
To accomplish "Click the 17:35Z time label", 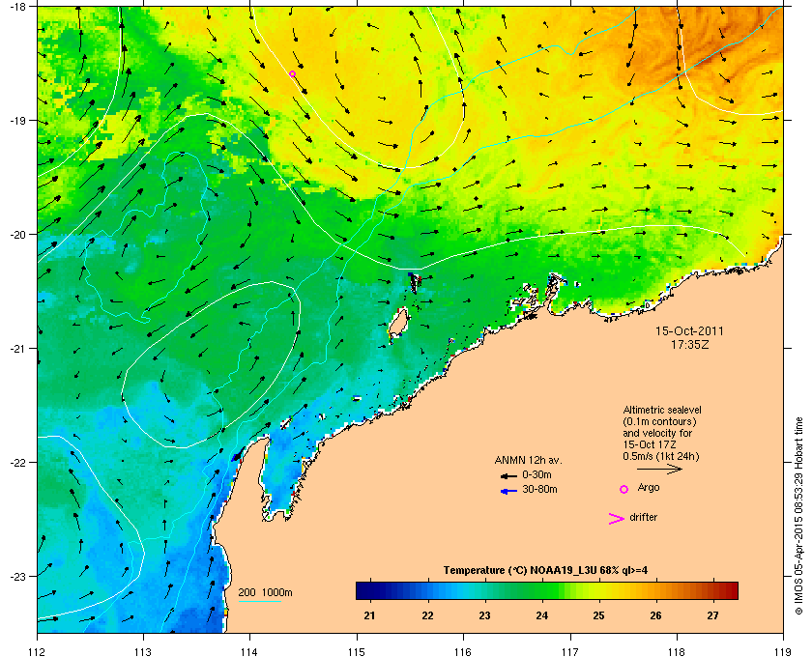I will [689, 344].
